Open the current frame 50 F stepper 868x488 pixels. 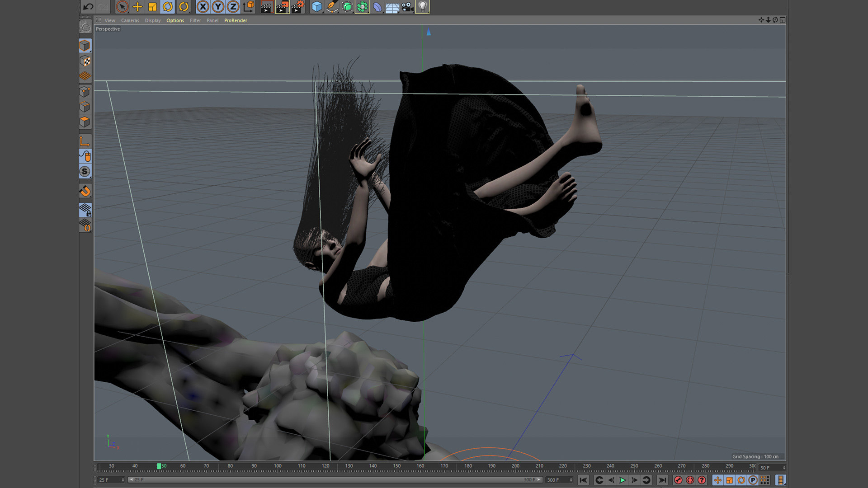tap(784, 468)
